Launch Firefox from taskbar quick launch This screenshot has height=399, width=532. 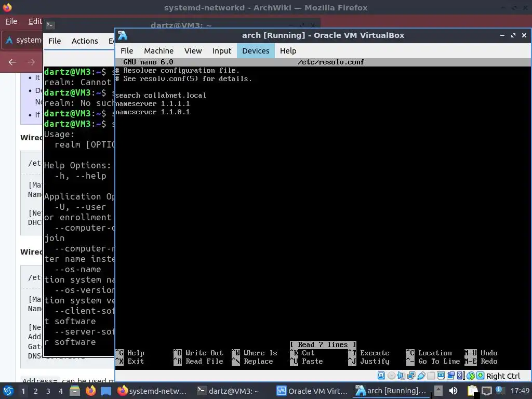(x=90, y=391)
